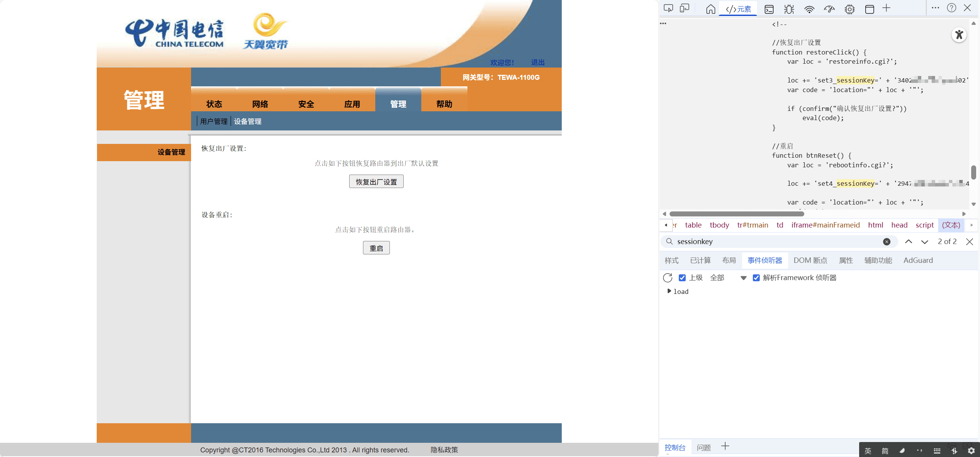980x457 pixels.
Task: Click iframe#mainFrameid in breadcrumb path
Action: [825, 225]
